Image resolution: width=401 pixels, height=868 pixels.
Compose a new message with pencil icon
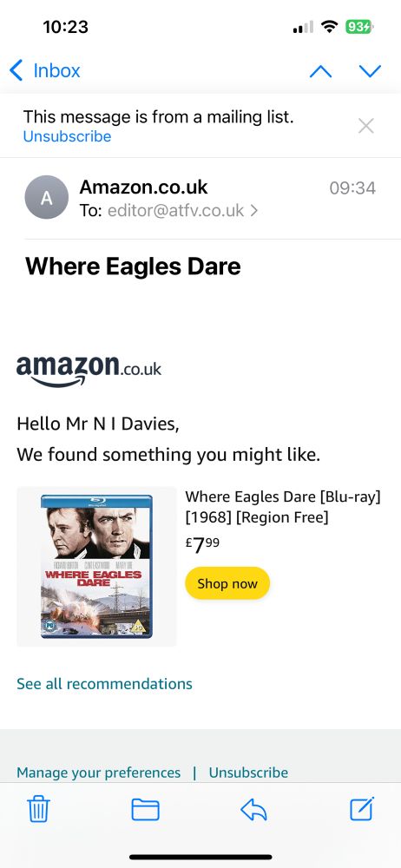tap(362, 809)
